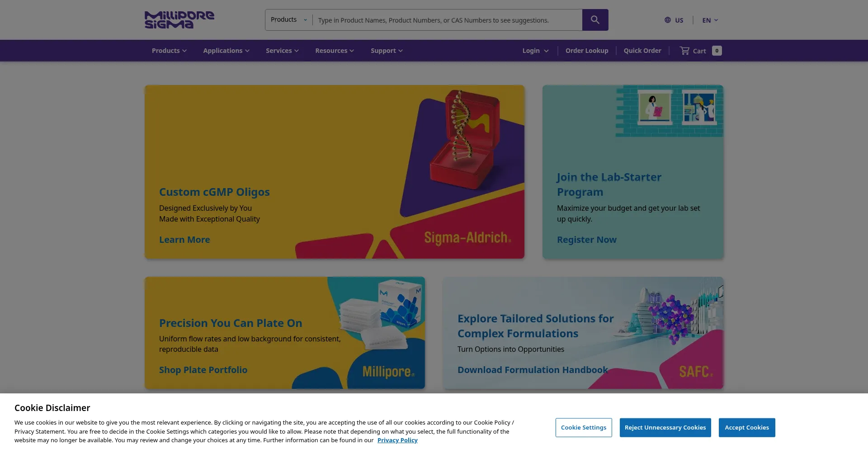
Task: Open the Resources navigation menu
Action: point(335,51)
